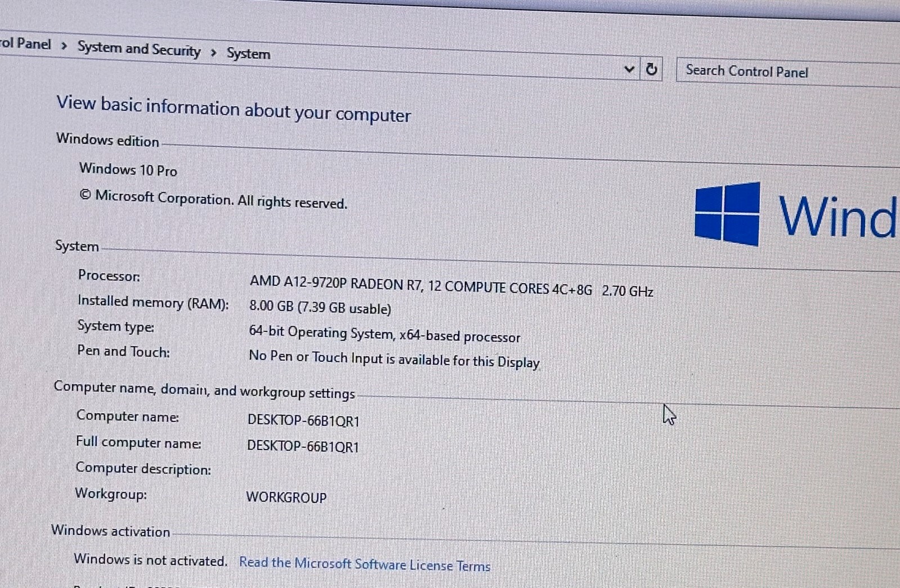
Task: Select Full computer name value DESKTOP-66B1QR1
Action: click(303, 446)
